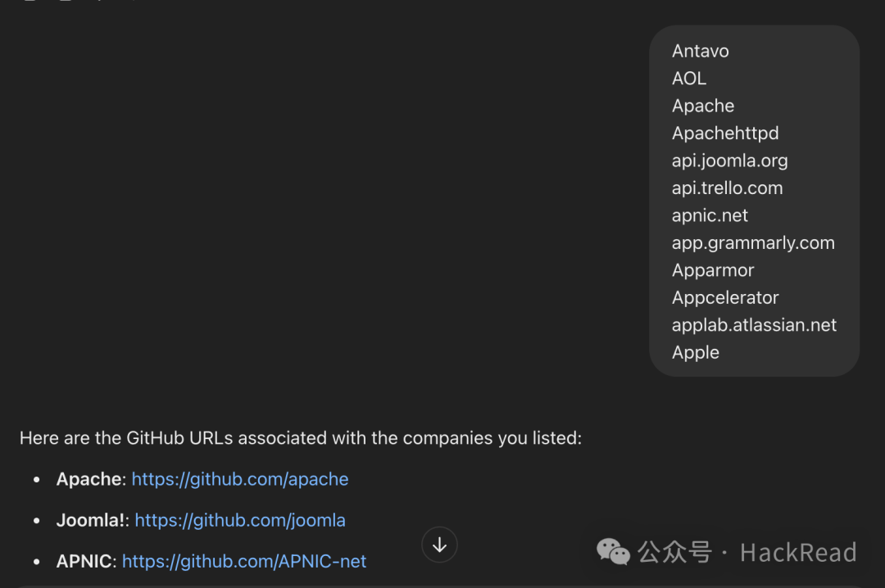This screenshot has width=885, height=588.
Task: Click the HackRead watermark text
Action: point(797,553)
